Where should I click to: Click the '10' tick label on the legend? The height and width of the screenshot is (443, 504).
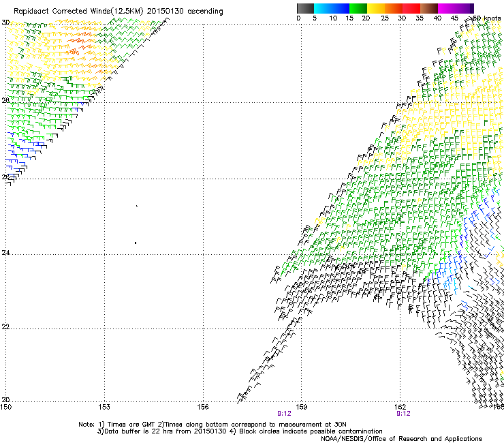[333, 18]
